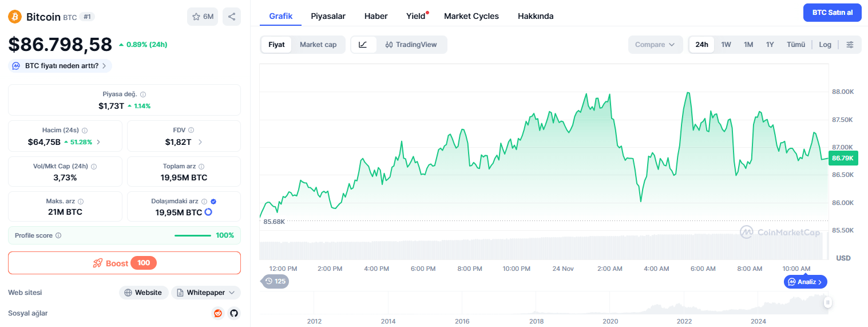Open the Haber tab
Image resolution: width=868 pixels, height=327 pixels.
(x=376, y=16)
